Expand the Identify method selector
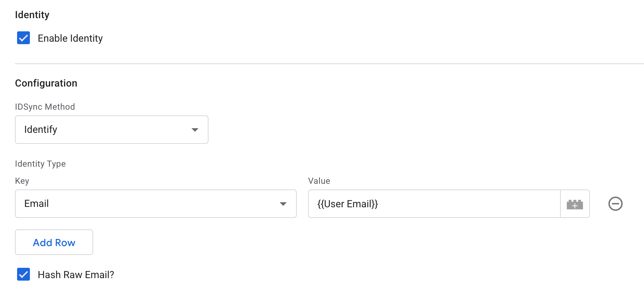644x297 pixels. [194, 130]
